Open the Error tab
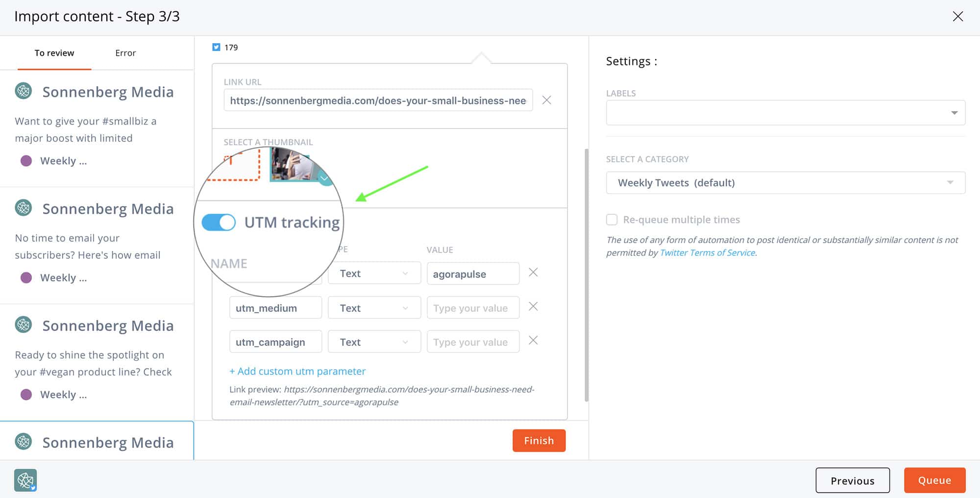 [x=125, y=53]
